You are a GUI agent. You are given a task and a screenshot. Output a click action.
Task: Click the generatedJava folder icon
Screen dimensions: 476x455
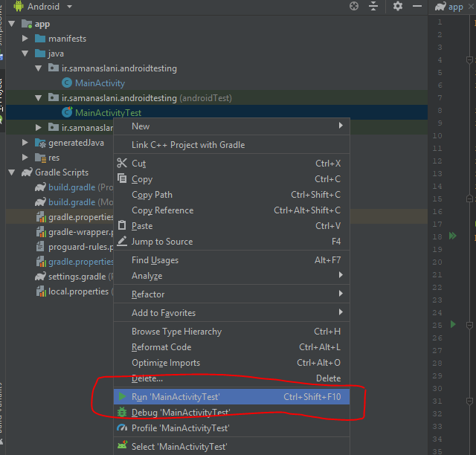40,142
